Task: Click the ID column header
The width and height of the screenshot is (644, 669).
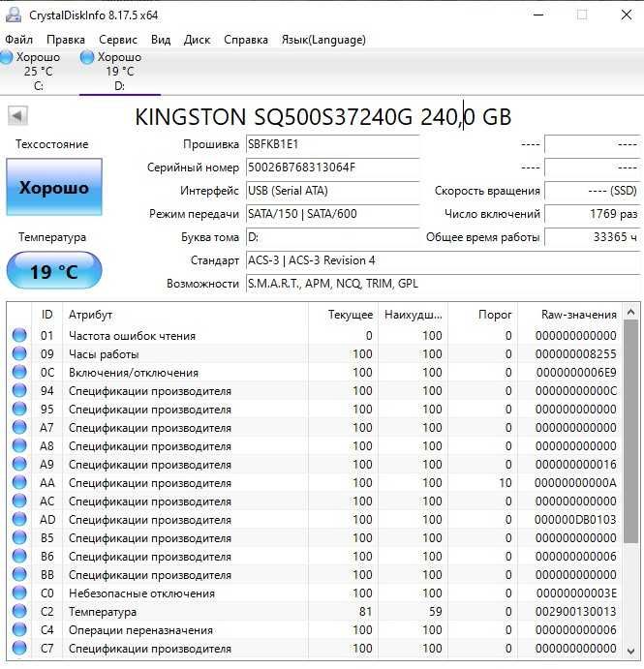Action: click(x=46, y=315)
